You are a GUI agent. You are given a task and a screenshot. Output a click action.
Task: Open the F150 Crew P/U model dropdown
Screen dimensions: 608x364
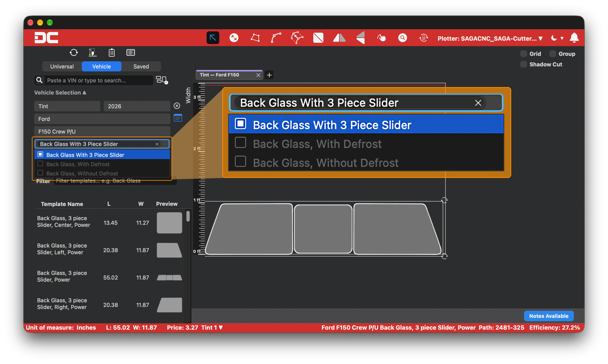pyautogui.click(x=102, y=131)
